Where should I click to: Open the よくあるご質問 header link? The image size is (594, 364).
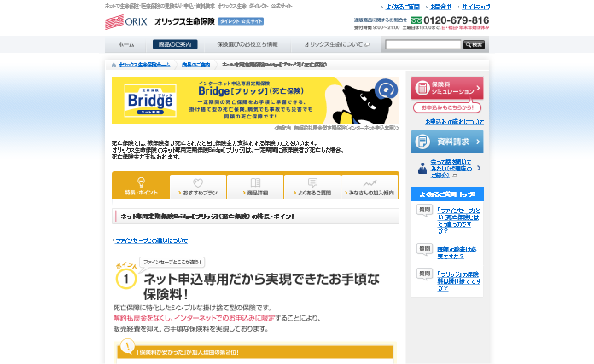pos(402,7)
